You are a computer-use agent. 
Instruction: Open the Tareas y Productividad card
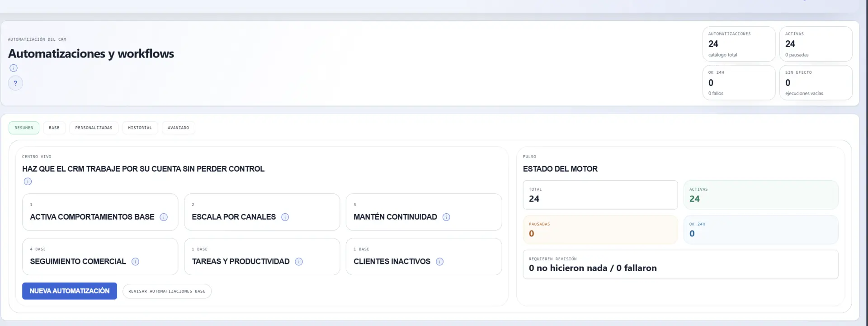tap(262, 257)
